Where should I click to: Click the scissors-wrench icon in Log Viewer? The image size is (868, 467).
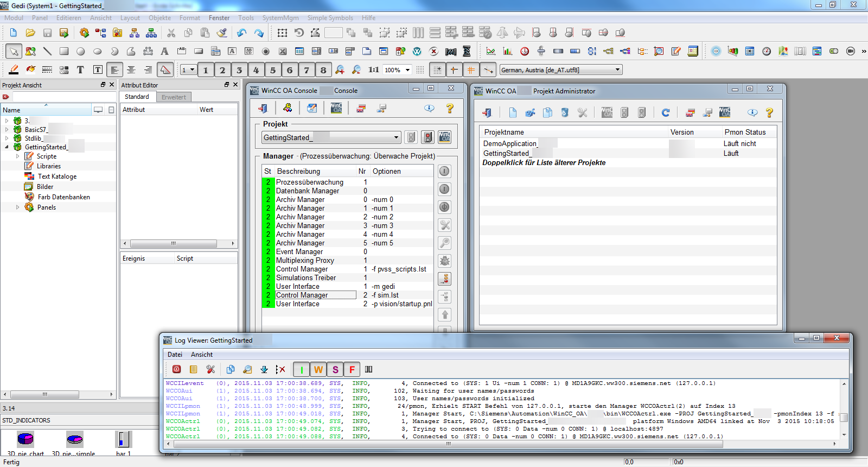210,369
